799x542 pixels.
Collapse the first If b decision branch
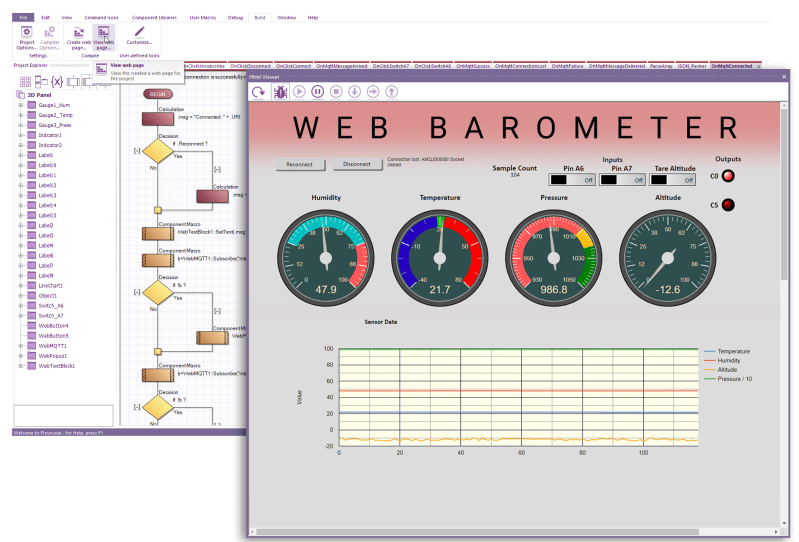137,292
